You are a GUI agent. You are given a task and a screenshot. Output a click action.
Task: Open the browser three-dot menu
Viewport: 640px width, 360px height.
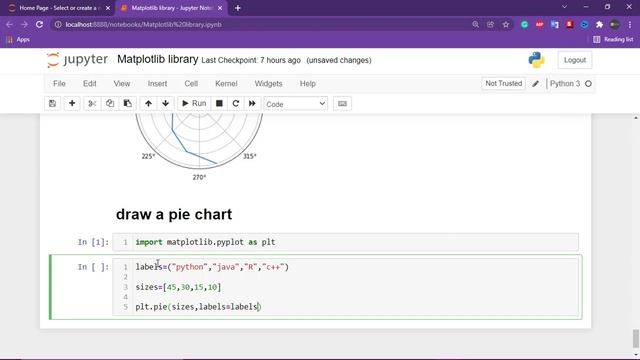[629, 24]
